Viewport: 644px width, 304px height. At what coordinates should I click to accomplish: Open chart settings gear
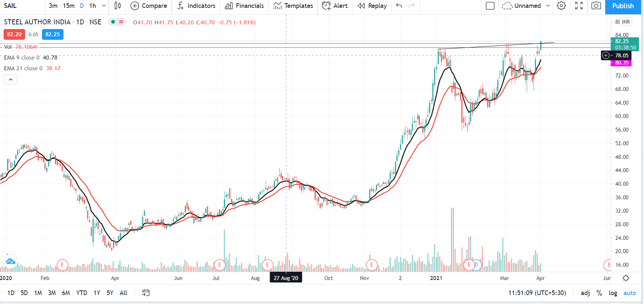pyautogui.click(x=562, y=6)
